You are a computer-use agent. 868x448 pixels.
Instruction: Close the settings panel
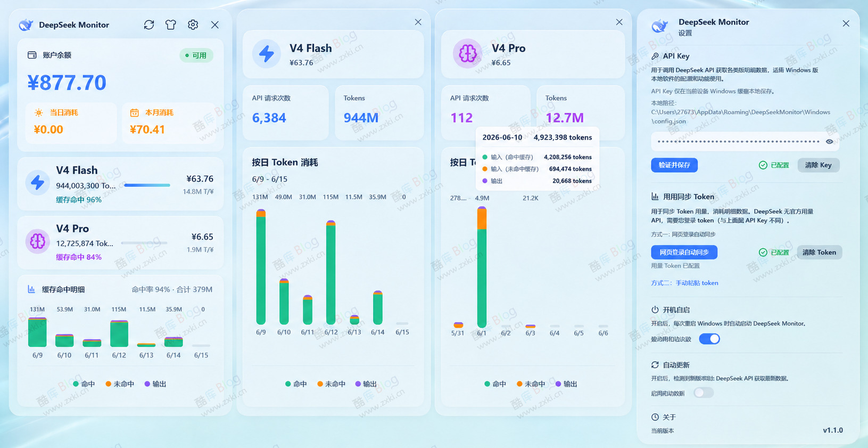(846, 23)
